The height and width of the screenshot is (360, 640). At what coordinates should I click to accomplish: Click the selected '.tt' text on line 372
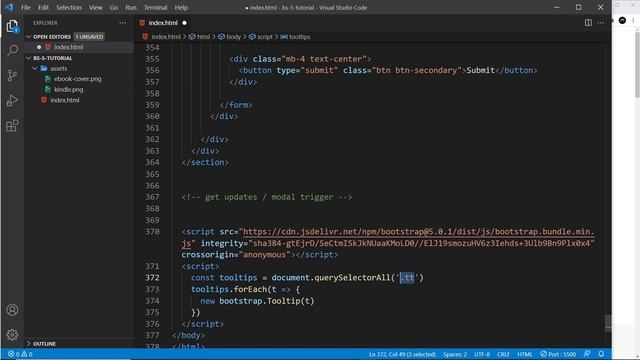[x=407, y=278]
